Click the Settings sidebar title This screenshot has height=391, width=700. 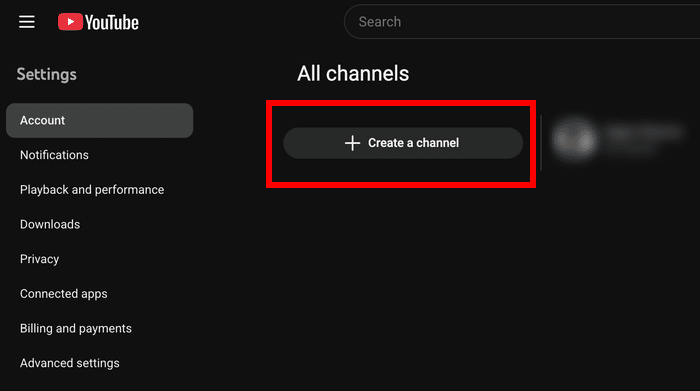pyautogui.click(x=46, y=75)
